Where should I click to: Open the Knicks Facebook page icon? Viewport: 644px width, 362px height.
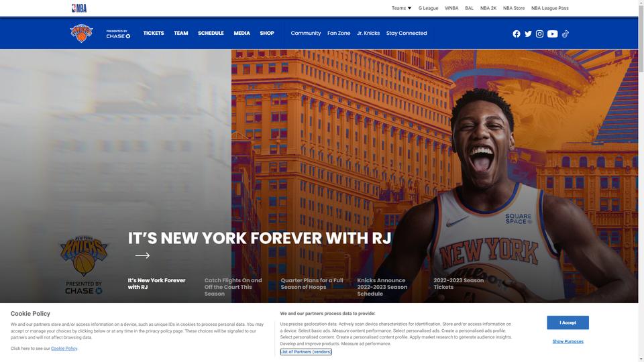(517, 34)
